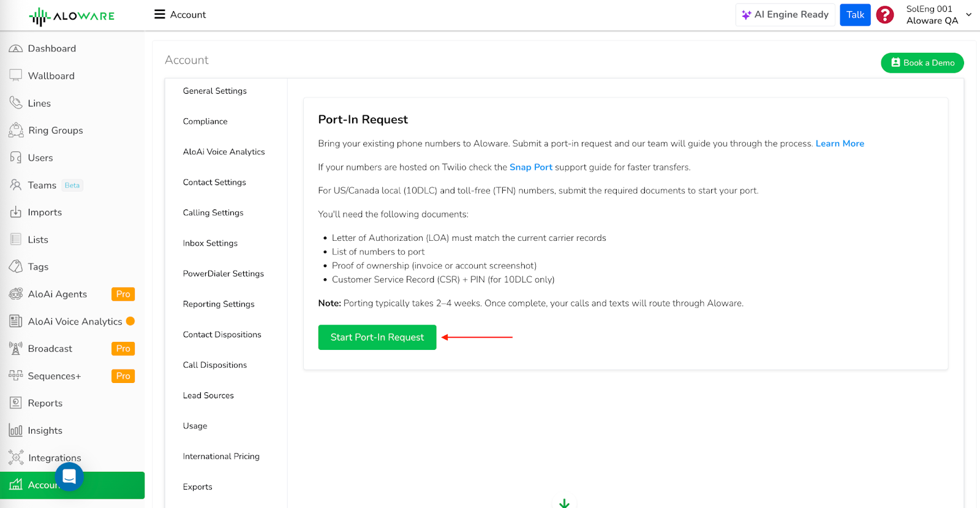Click the Integrations icon

tap(16, 457)
